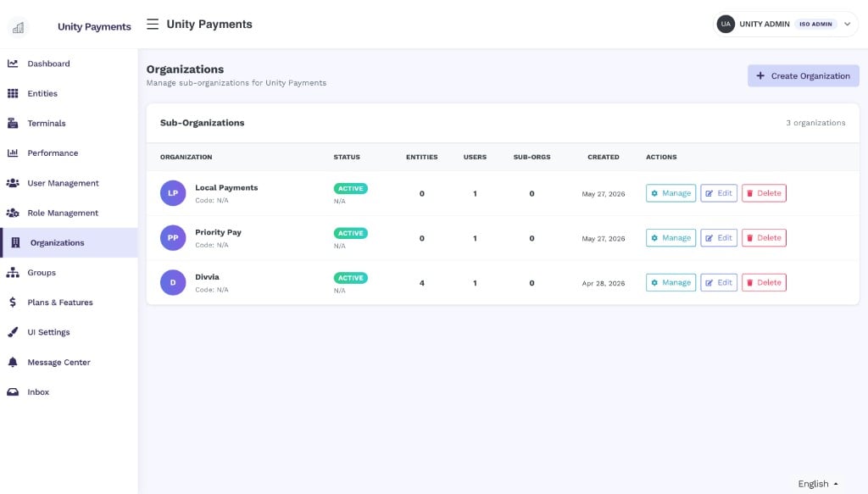This screenshot has width=868, height=494.
Task: Click the UI Settings brush icon
Action: pyautogui.click(x=13, y=332)
